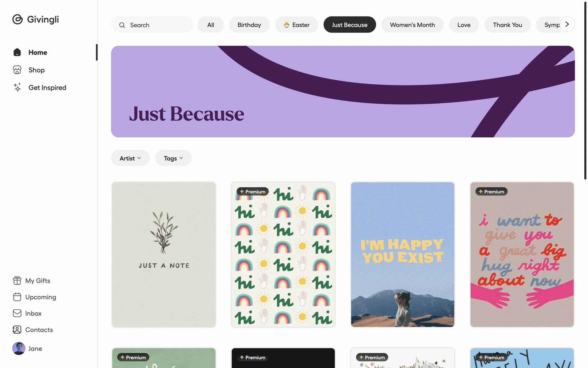588x368 pixels.
Task: Expand the Tags filter dropdown
Action: click(173, 158)
